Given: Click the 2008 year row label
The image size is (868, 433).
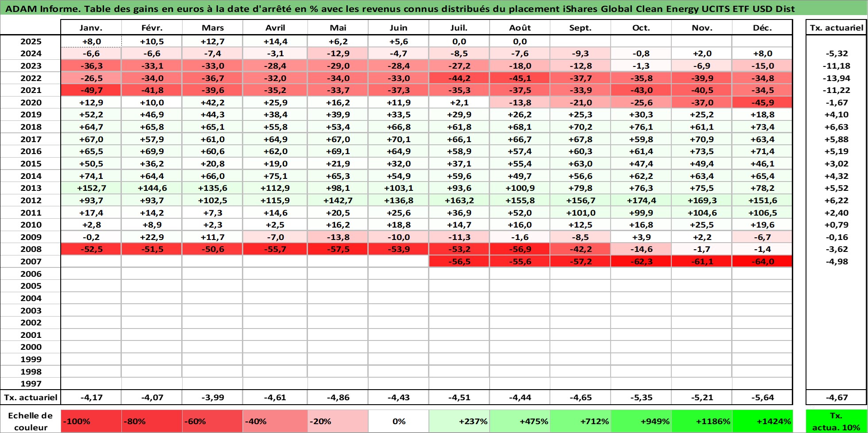Looking at the screenshot, I should tap(31, 249).
